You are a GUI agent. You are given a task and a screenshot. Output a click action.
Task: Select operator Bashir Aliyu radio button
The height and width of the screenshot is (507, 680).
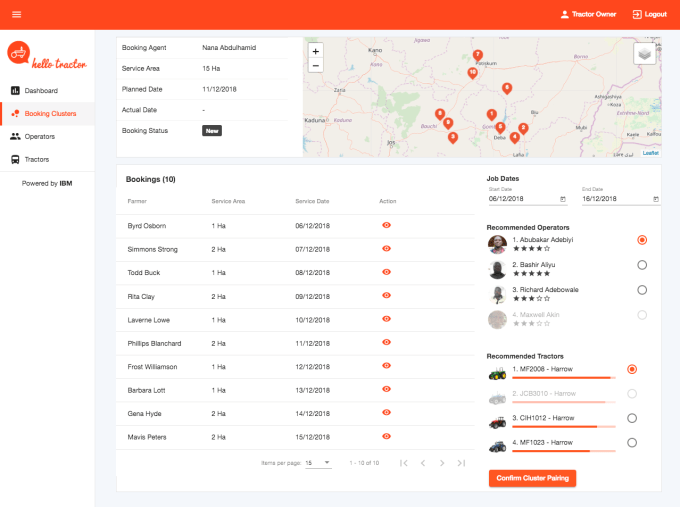[642, 265]
